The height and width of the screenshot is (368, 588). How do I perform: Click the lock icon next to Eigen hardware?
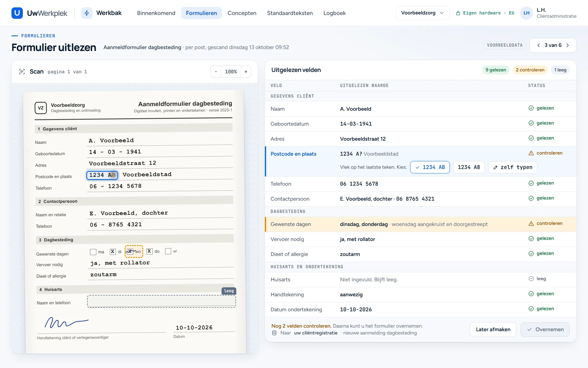click(x=458, y=13)
